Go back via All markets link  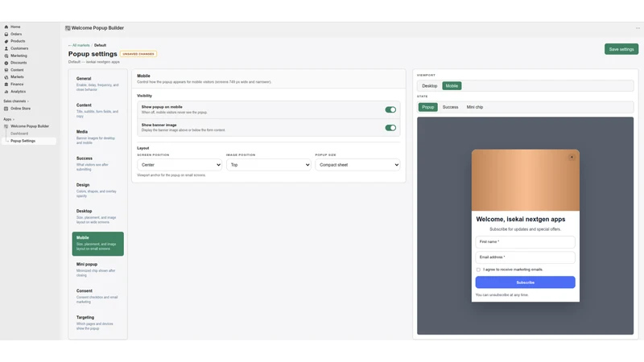pyautogui.click(x=79, y=45)
